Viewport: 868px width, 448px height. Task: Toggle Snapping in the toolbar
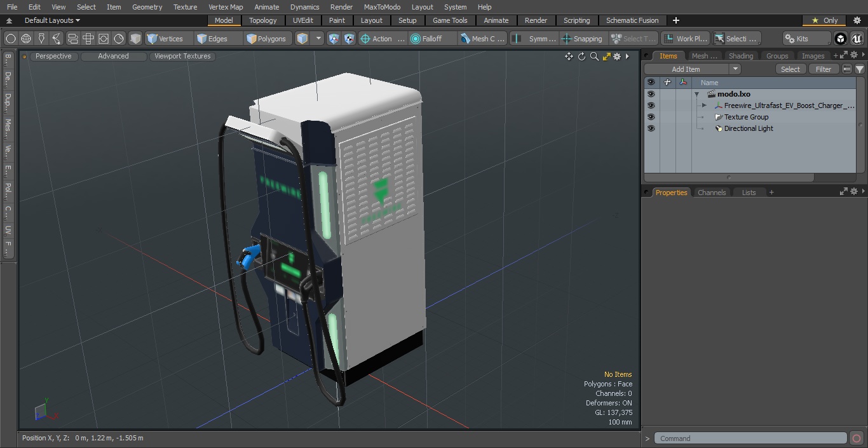(581, 39)
